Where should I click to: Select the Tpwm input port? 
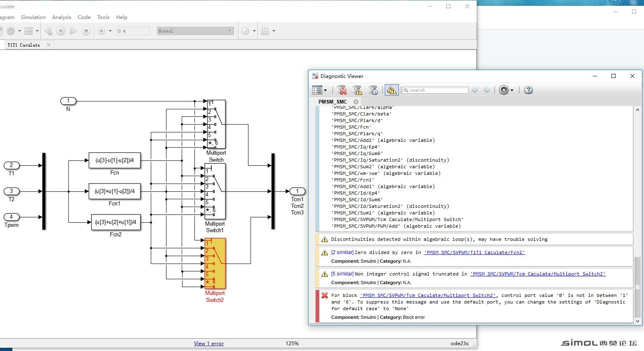tap(11, 217)
